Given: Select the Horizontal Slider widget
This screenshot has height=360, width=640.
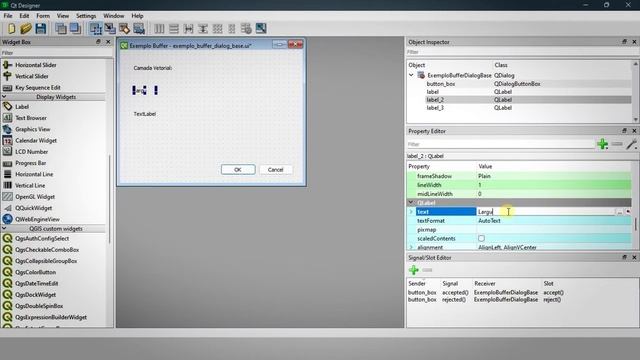Looking at the screenshot, I should (36, 65).
